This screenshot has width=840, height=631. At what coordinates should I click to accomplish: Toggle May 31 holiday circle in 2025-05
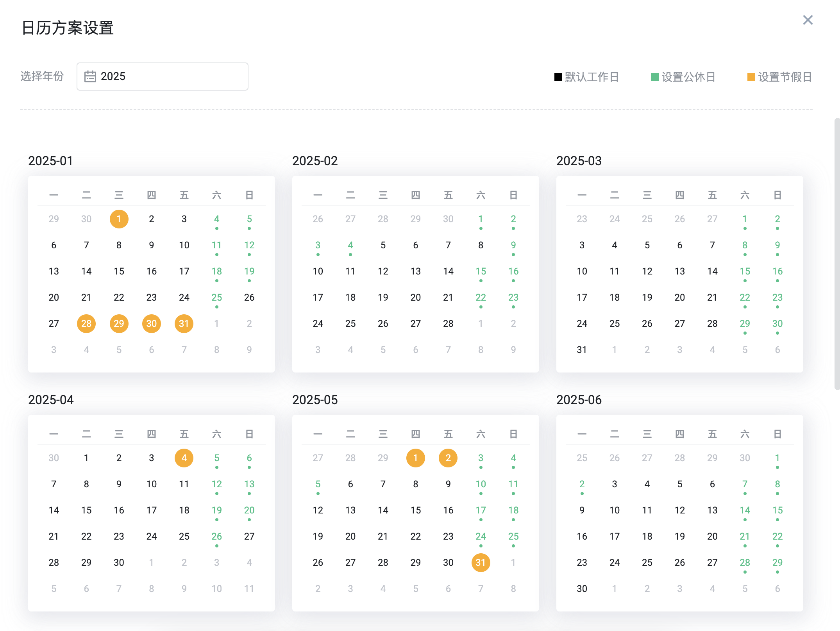[x=481, y=563]
